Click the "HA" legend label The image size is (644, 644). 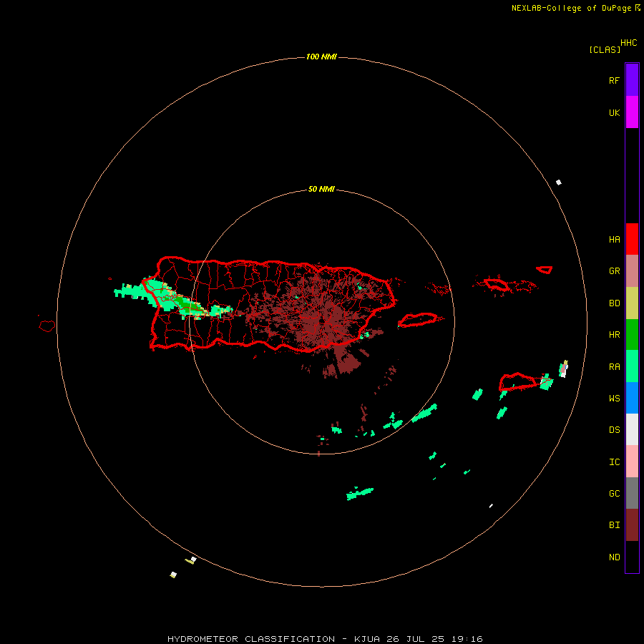[614, 240]
